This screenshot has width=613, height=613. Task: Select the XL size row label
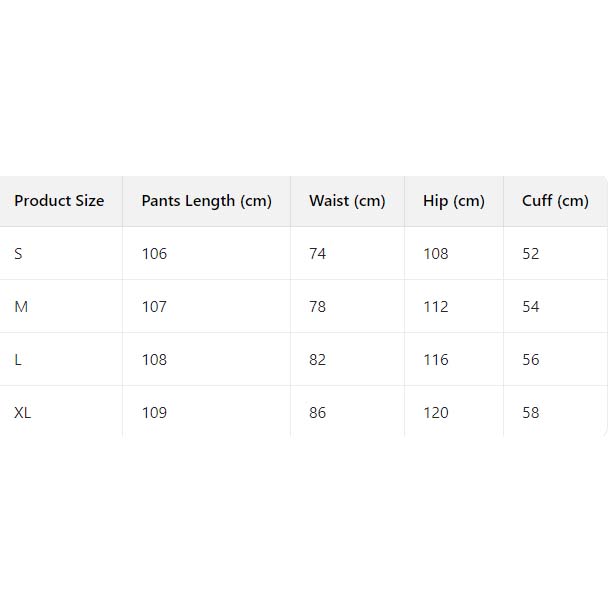click(22, 413)
